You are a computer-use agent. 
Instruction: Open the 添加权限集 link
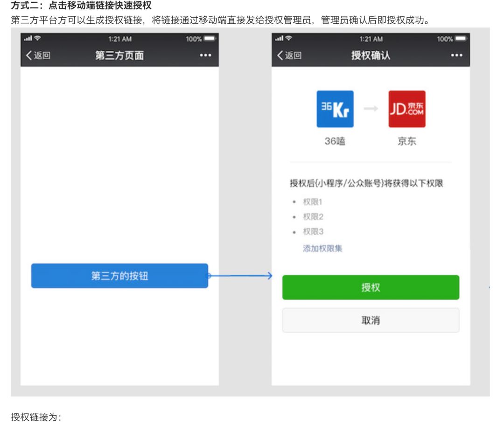[322, 249]
